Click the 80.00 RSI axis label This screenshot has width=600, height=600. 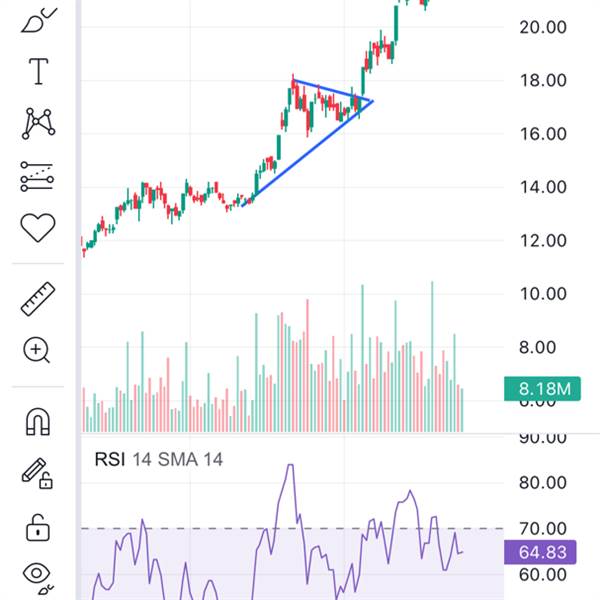pyautogui.click(x=543, y=483)
